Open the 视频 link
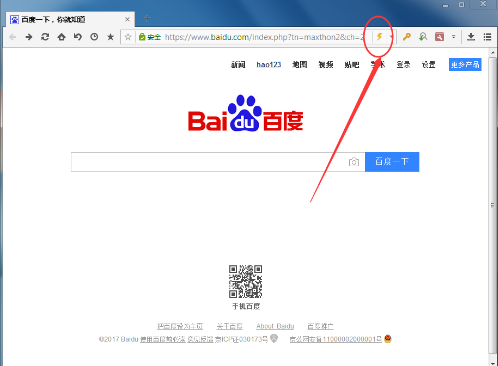 click(326, 65)
